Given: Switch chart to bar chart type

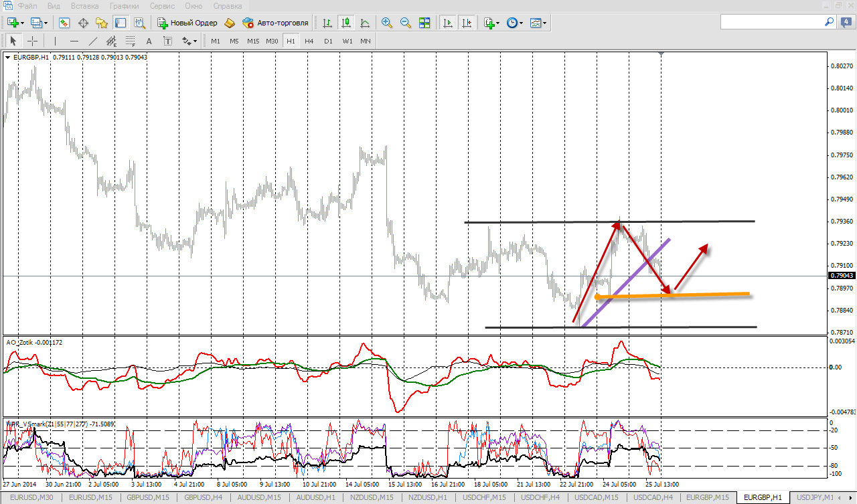Looking at the screenshot, I should coord(327,23).
